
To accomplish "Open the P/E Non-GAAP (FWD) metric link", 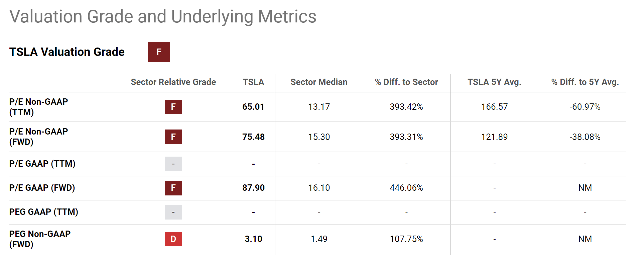I will (38, 137).
